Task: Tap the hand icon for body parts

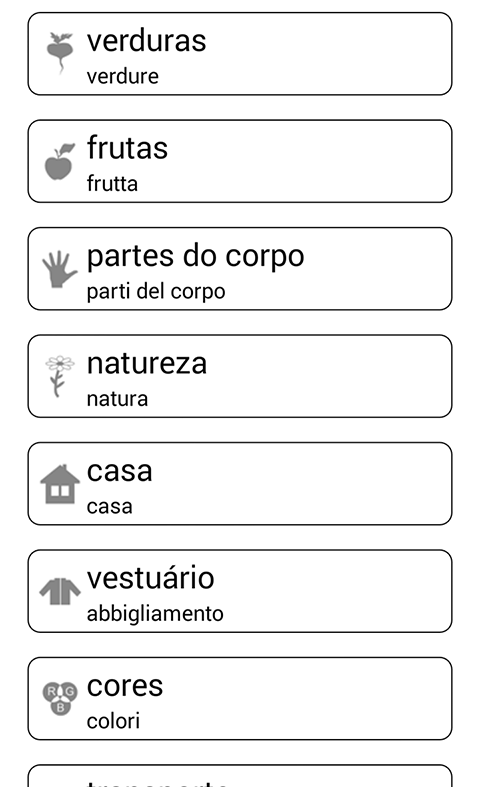Action: 60,269
